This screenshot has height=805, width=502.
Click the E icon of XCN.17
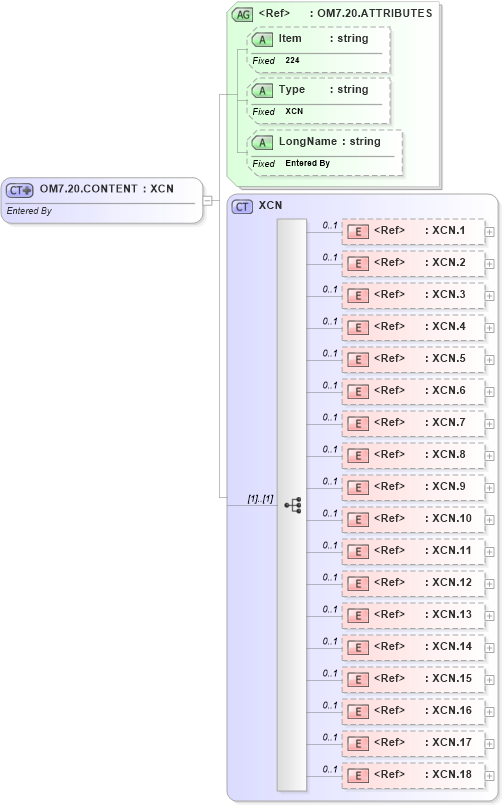358,743
